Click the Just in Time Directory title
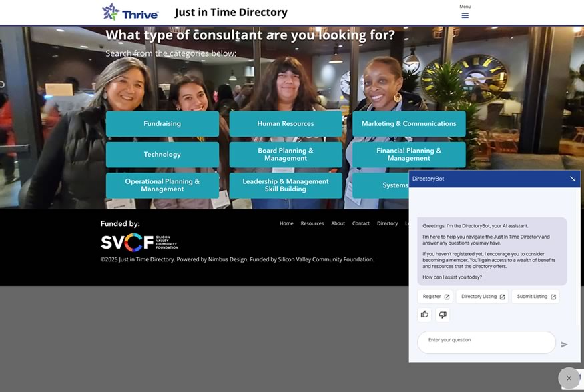The image size is (584, 392). pos(231,12)
